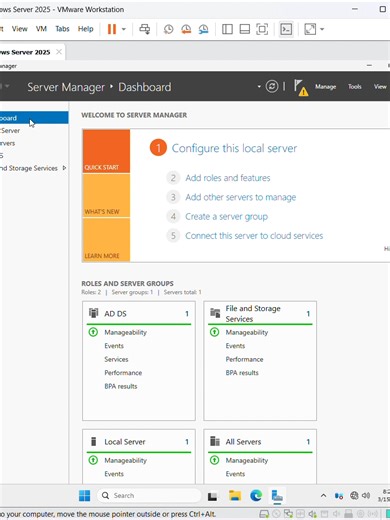Open the stretch guest dropdown arrow

point(322,29)
